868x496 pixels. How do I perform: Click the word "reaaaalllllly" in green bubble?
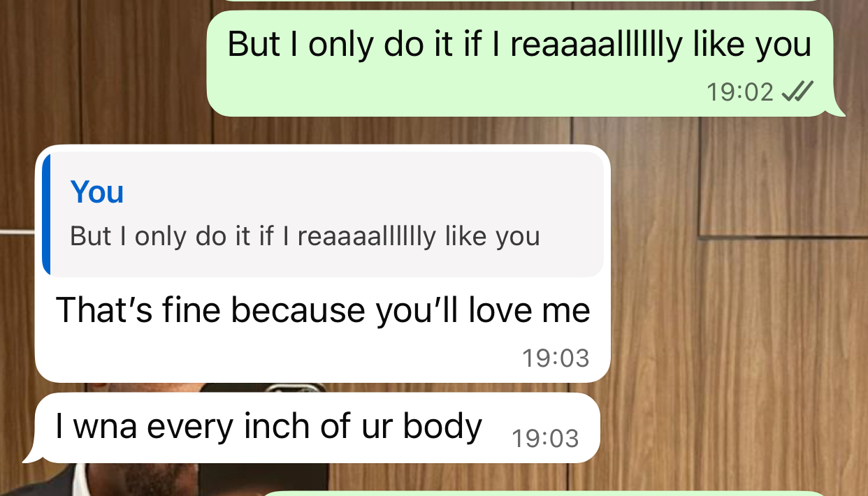[595, 45]
